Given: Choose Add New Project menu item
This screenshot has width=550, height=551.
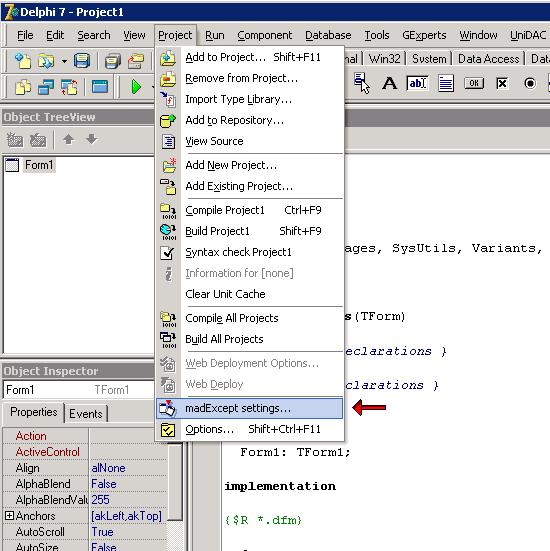Looking at the screenshot, I should tap(250, 165).
